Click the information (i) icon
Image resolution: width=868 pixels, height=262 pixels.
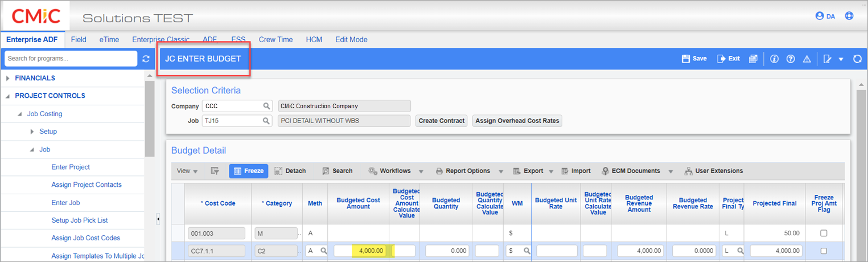pos(774,59)
